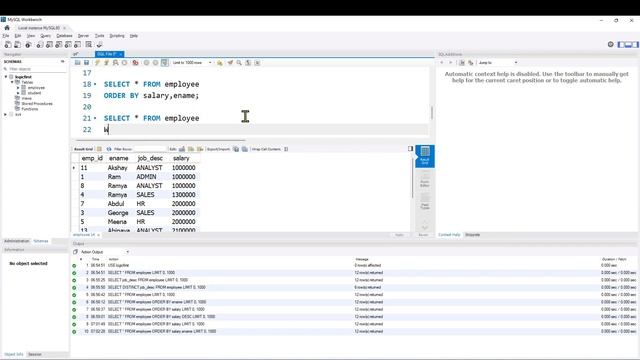This screenshot has height=360, width=640.
Task: Stop the running query with stop icon
Action: 125,62
